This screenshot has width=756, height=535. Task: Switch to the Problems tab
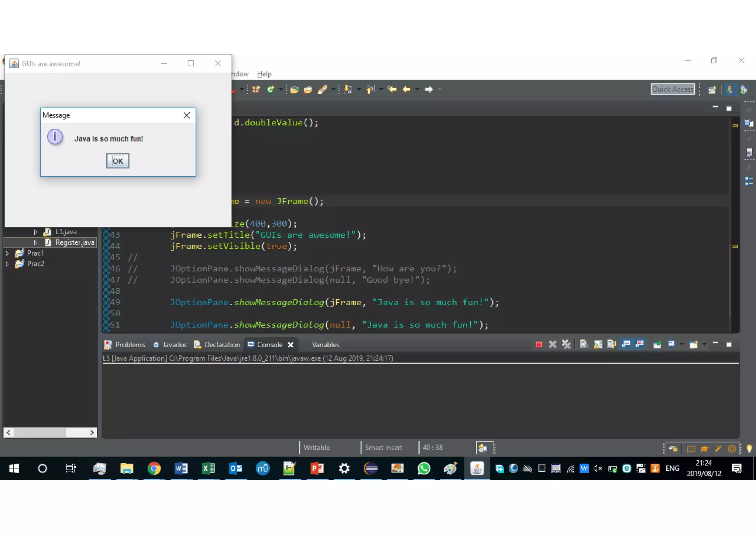point(125,344)
